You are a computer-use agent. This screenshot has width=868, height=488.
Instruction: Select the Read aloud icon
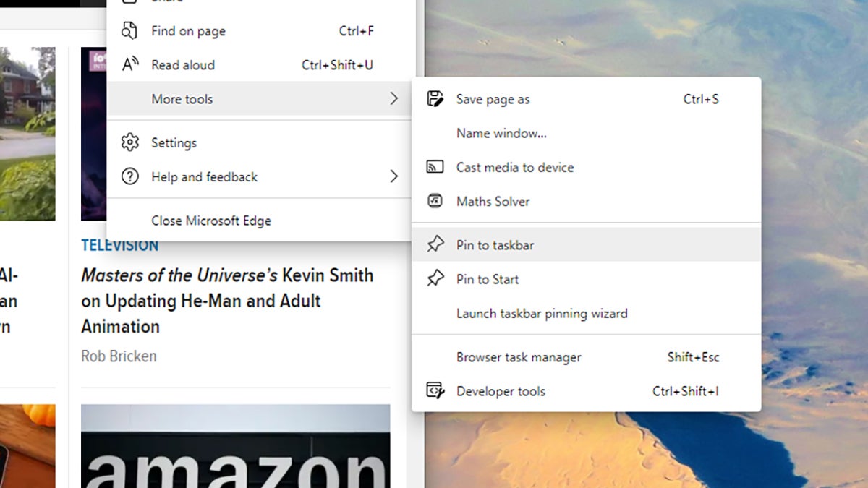click(130, 65)
